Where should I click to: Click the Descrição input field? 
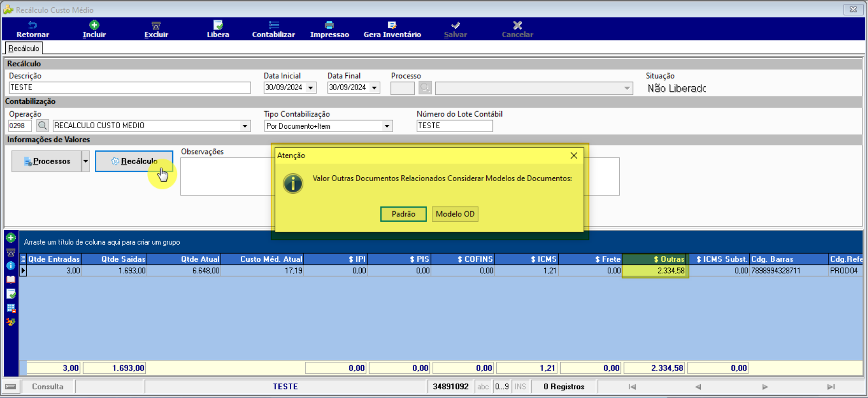[x=130, y=88]
